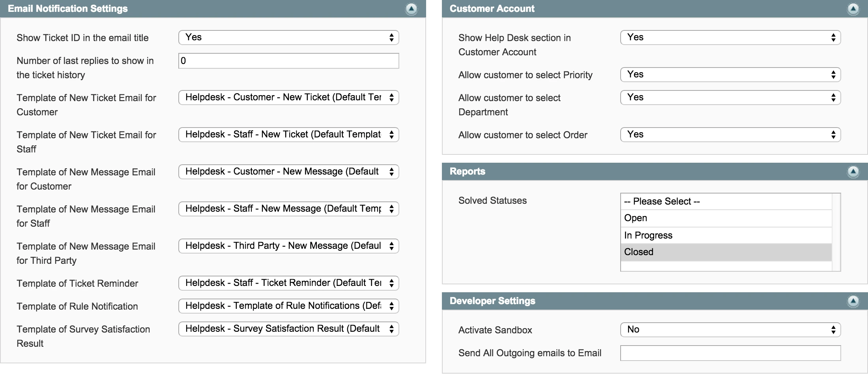Collapse the Email Notification Settings section icon
This screenshot has height=374, width=868.
click(411, 9)
